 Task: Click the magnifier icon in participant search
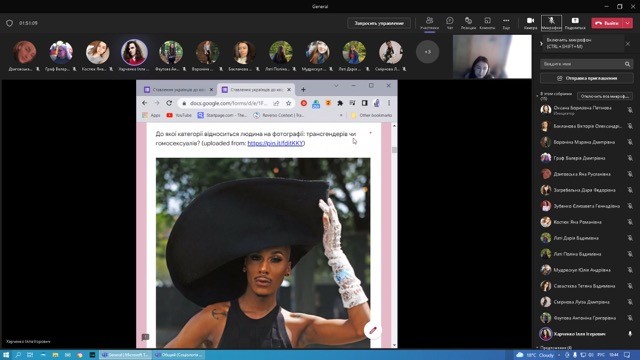coord(627,64)
